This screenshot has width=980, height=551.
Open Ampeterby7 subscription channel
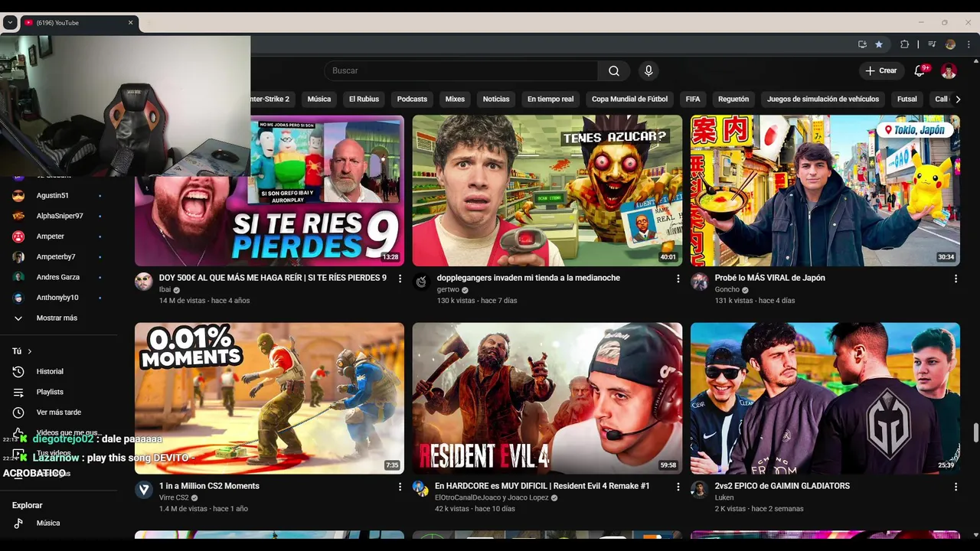coord(56,256)
